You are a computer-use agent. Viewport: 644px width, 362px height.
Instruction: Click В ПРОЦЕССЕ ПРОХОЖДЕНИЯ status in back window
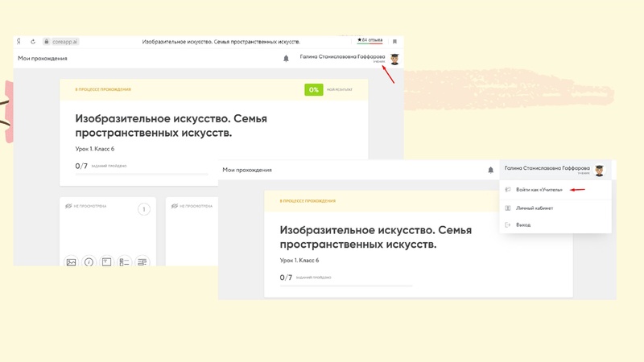[103, 89]
